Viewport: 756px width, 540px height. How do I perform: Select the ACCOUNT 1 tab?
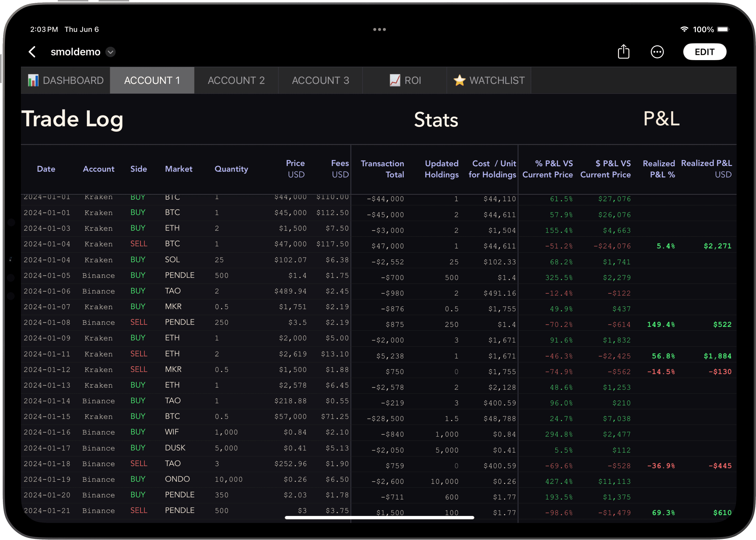coord(152,80)
